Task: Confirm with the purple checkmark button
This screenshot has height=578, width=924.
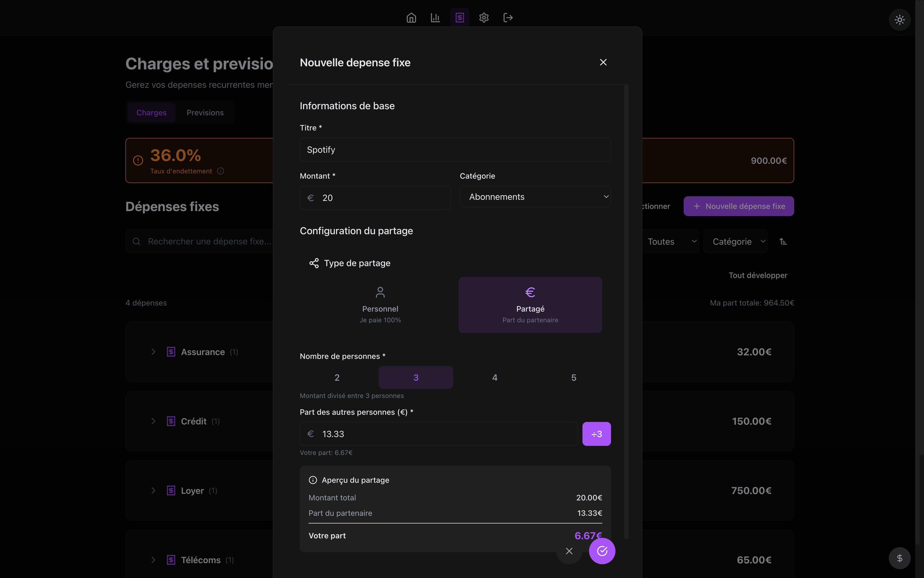Action: click(x=602, y=551)
